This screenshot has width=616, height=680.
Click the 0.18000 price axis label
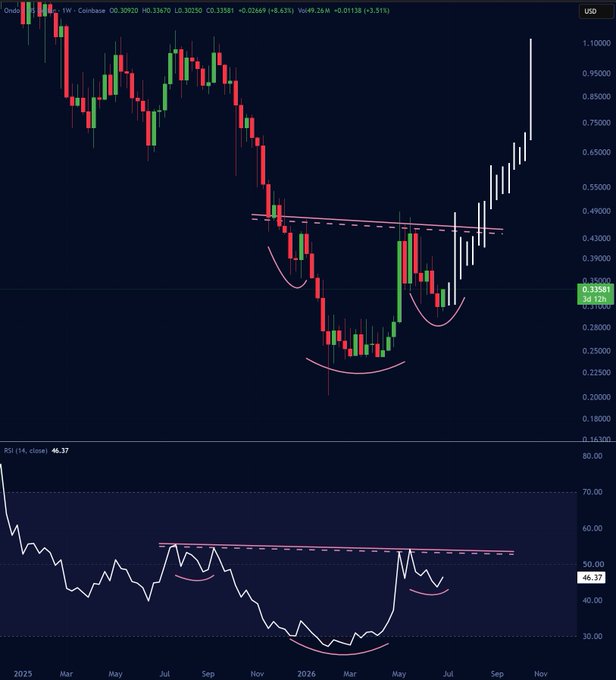point(596,419)
